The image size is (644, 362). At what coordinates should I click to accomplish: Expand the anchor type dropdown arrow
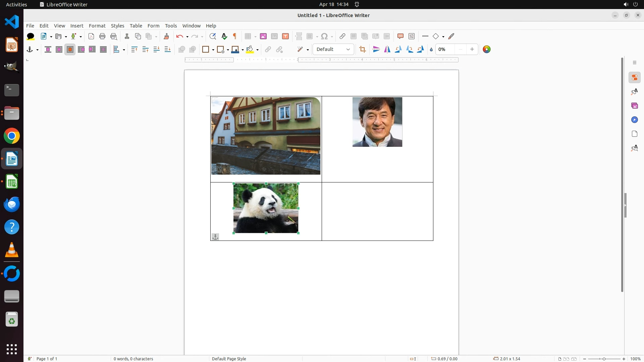coord(37,50)
